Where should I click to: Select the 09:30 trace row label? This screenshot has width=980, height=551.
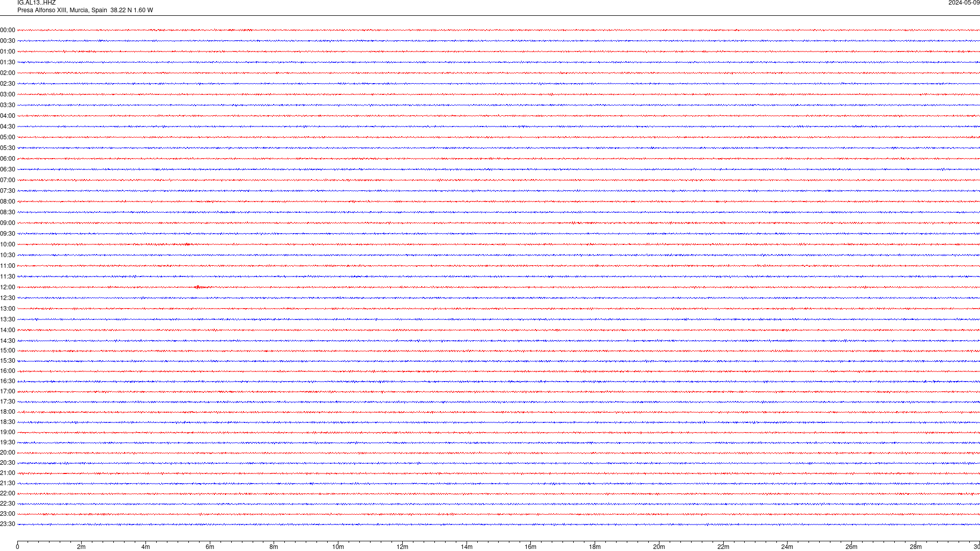click(8, 234)
